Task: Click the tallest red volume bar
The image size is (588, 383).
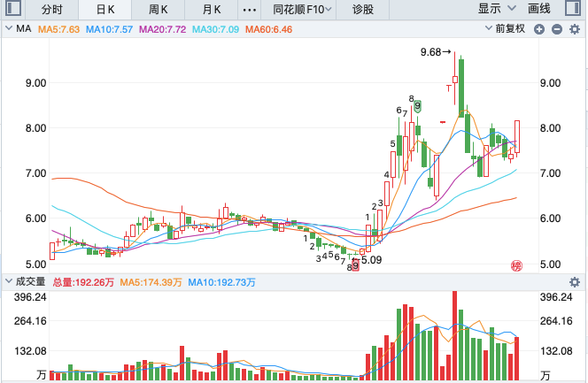Action: (455, 335)
